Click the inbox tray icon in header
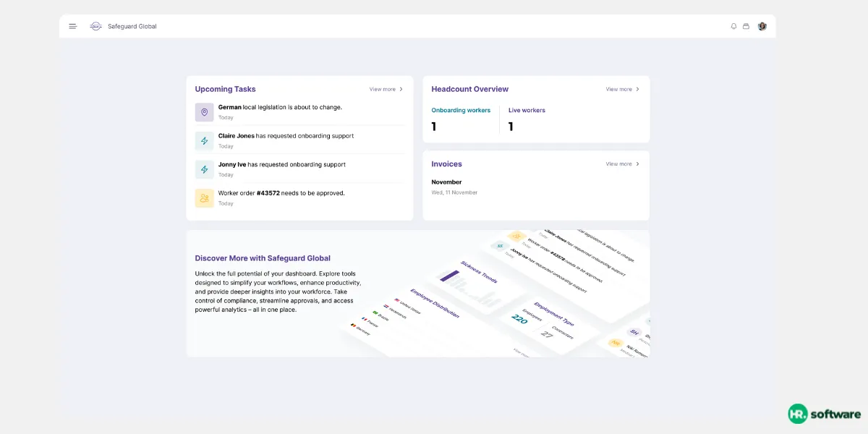The image size is (868, 434). point(746,26)
